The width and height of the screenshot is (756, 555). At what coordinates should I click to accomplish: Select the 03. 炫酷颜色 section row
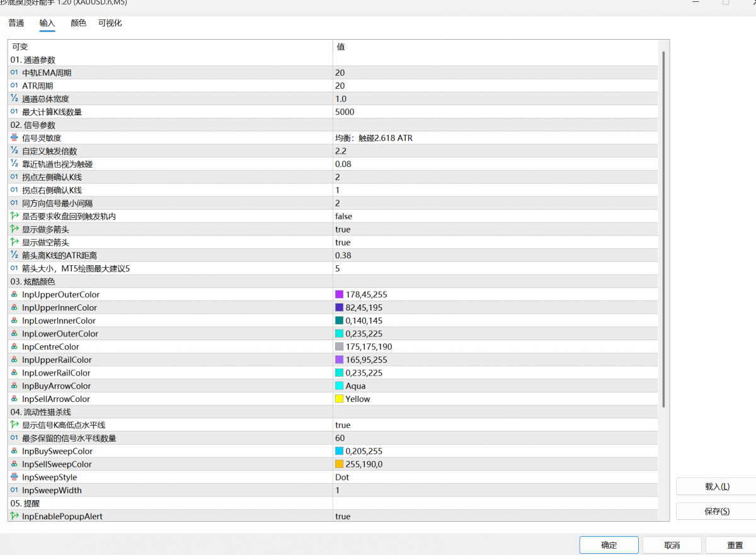333,282
